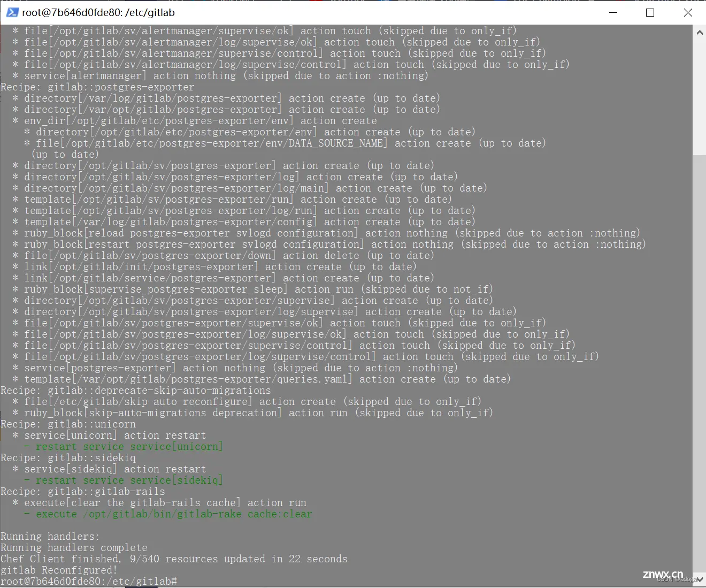This screenshot has height=588, width=706.
Task: Click the line 'Recipe: gitlab::postgres-exporter'
Action: click(97, 87)
